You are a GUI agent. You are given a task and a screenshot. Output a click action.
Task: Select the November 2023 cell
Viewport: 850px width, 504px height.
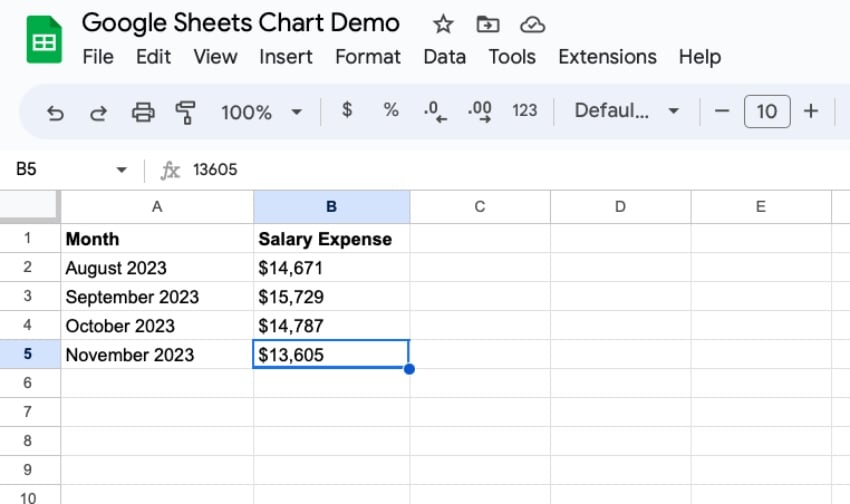[157, 354]
